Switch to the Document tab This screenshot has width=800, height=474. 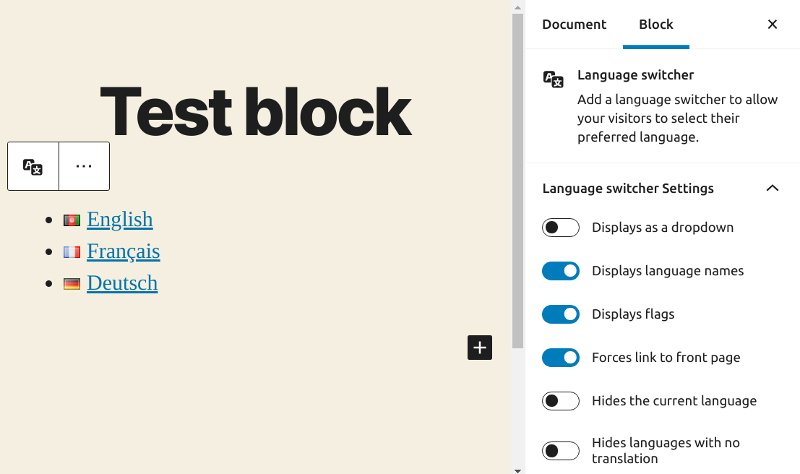tap(574, 25)
